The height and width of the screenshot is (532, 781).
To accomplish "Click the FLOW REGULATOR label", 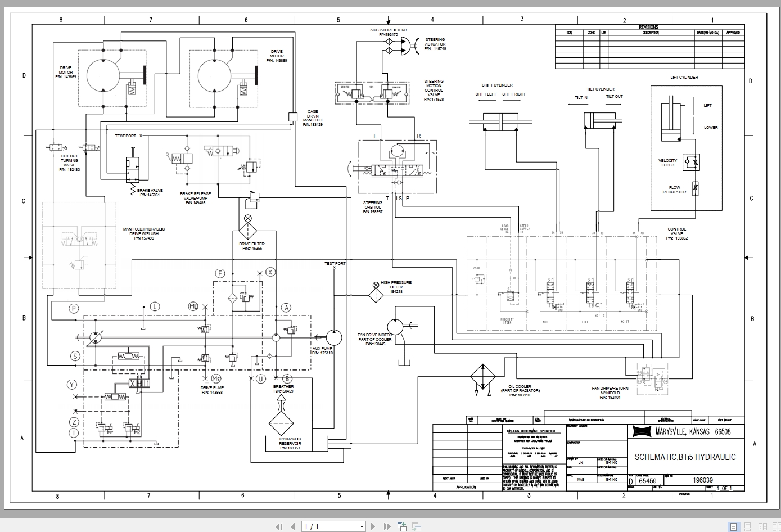I will point(674,190).
